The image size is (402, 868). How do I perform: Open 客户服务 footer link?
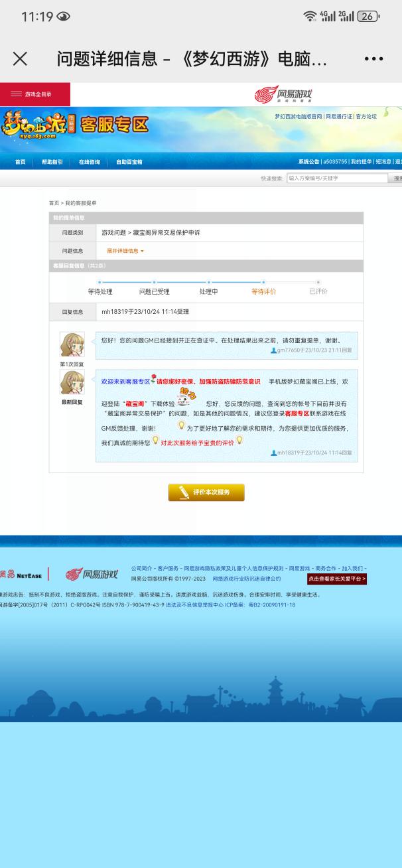(x=168, y=569)
